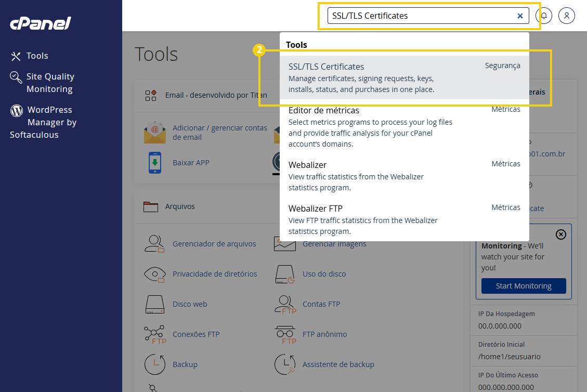Click the Segurança category label
The image size is (587, 392).
502,66
